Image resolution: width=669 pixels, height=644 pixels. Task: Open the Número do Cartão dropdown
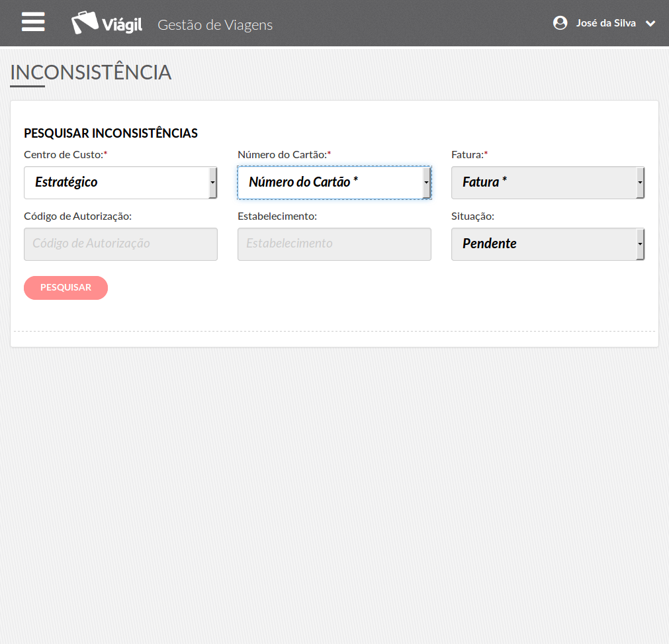click(334, 183)
